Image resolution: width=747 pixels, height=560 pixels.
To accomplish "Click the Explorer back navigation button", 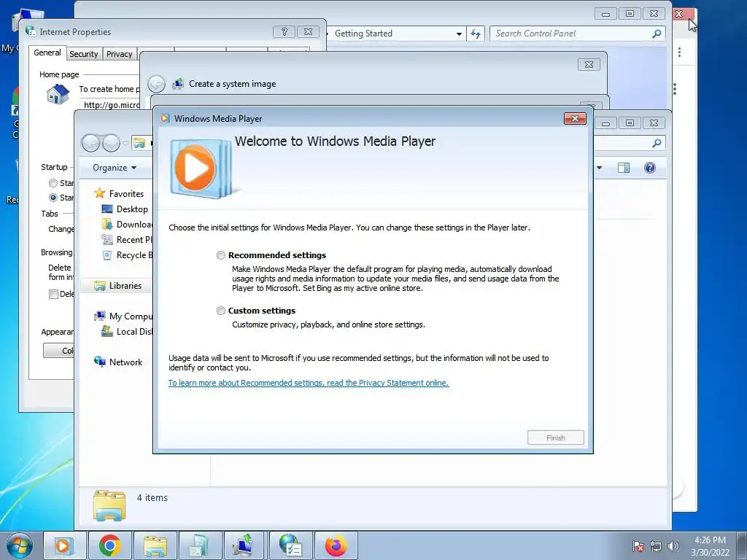I will [x=90, y=143].
